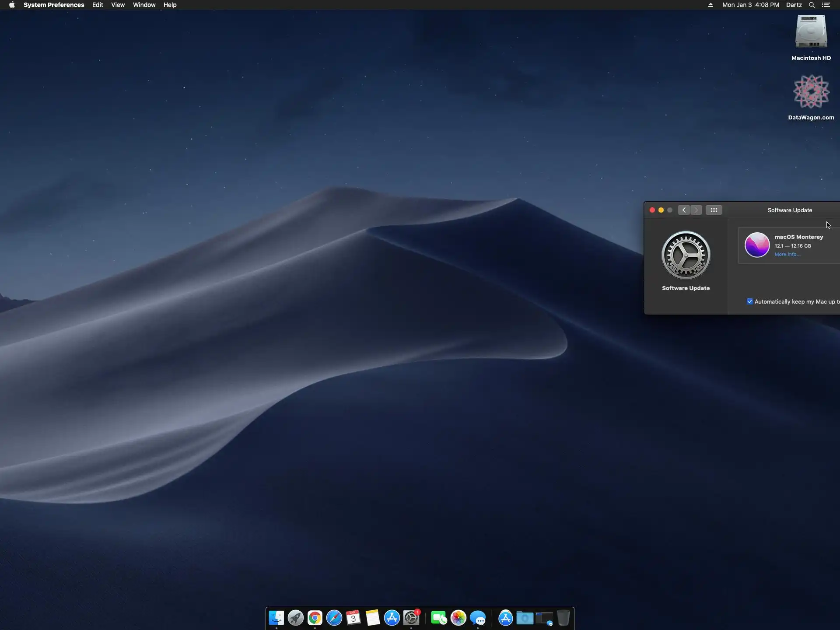
Task: Uncheck Automatically keep my Mac up to date
Action: pyautogui.click(x=750, y=301)
